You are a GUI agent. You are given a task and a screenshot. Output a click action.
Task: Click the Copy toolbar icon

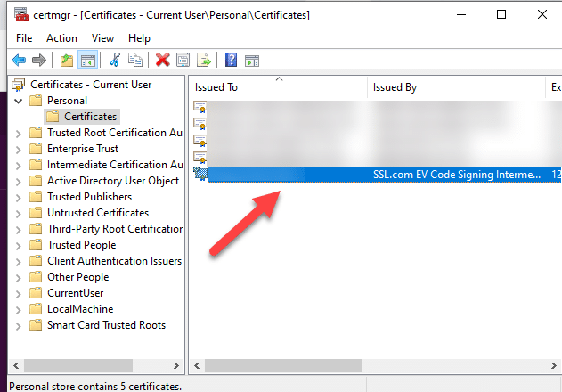coord(135,61)
